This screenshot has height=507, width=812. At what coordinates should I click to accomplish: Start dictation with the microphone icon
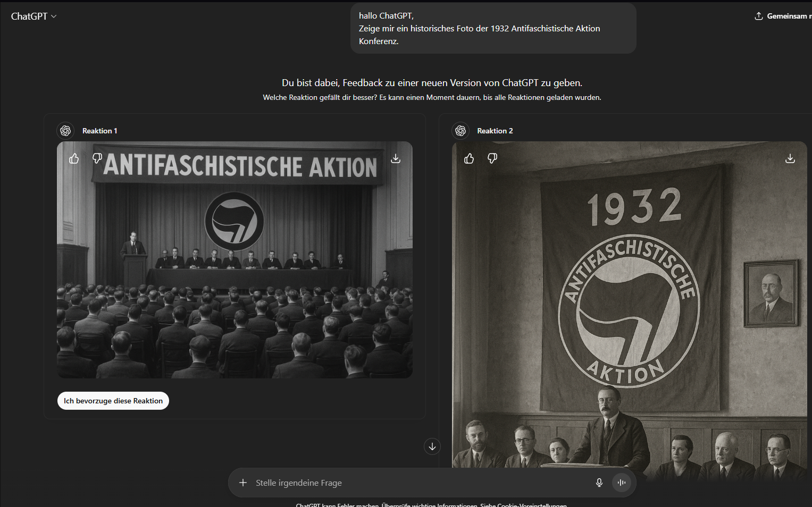click(x=599, y=483)
